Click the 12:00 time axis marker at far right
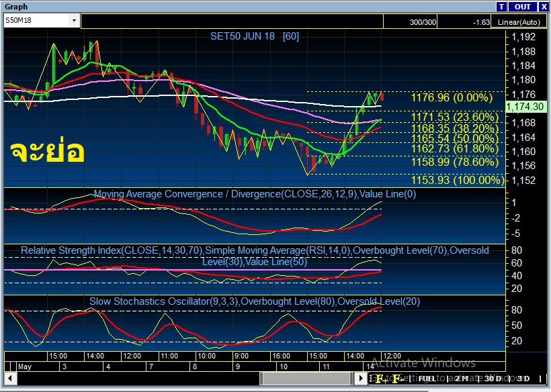This screenshot has height=392, width=551. [x=392, y=356]
